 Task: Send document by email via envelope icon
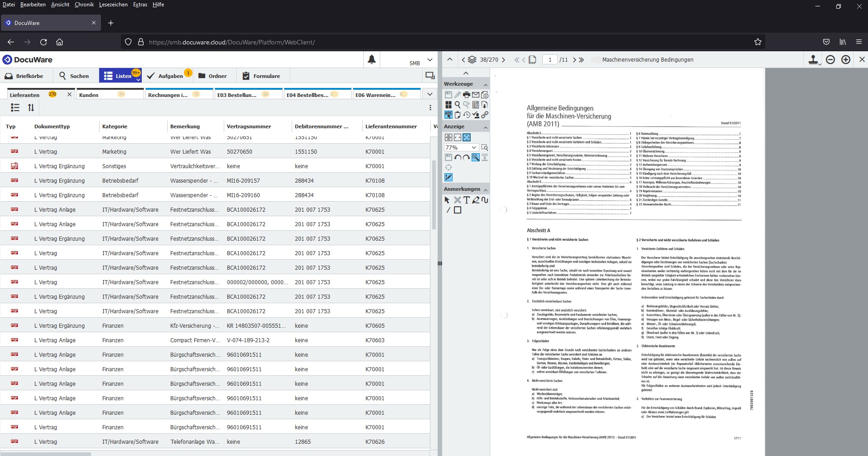coord(475,95)
